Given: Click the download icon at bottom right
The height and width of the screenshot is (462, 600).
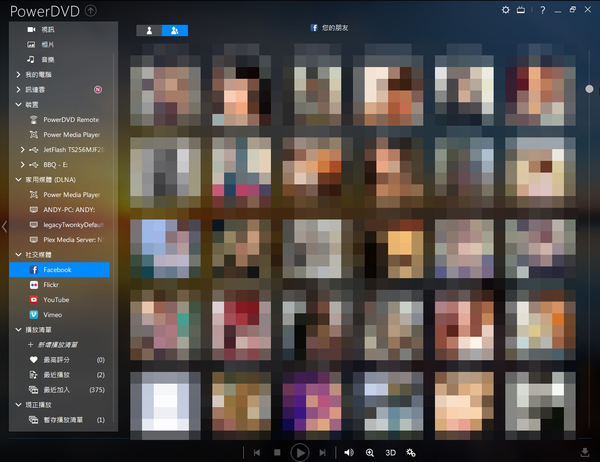Looking at the screenshot, I should pos(584,452).
